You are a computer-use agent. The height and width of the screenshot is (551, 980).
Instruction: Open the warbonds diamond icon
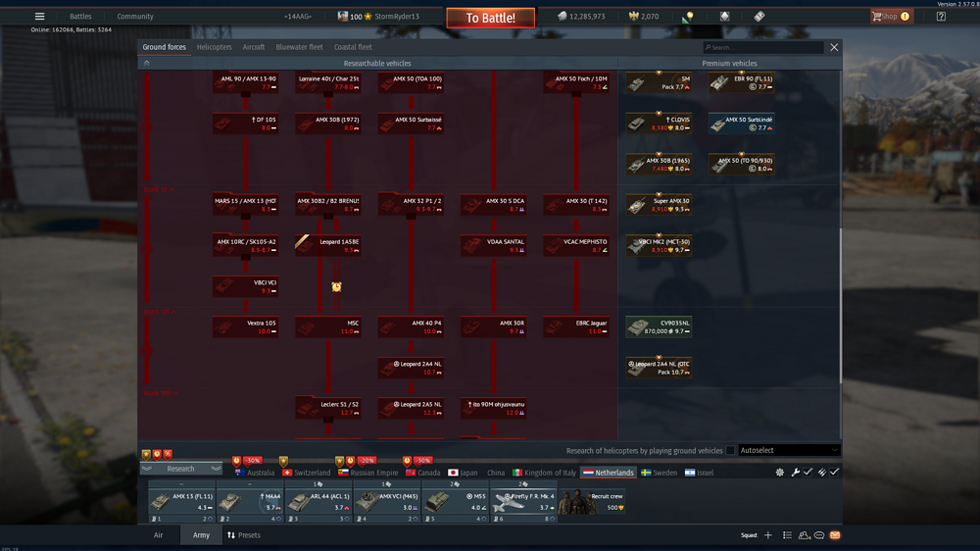coord(724,17)
